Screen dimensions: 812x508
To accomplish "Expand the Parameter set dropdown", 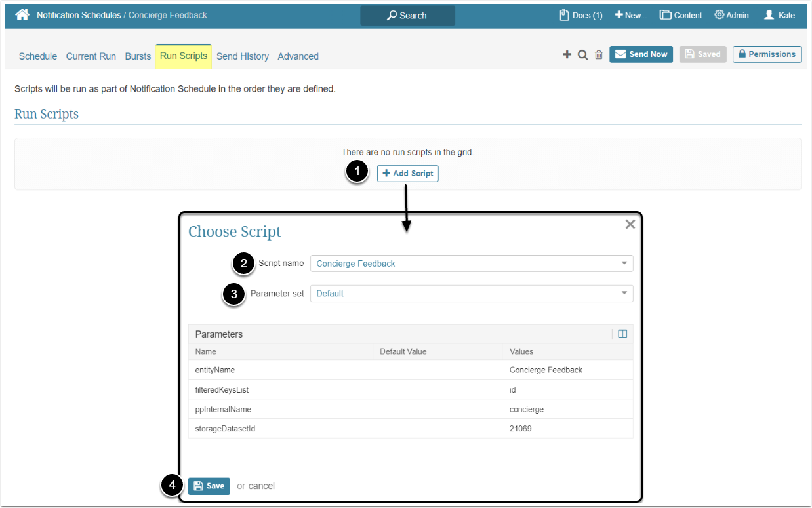I will 472,294.
